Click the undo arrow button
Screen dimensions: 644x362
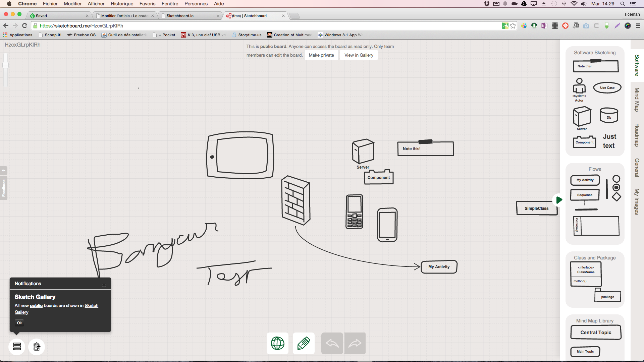(x=332, y=343)
